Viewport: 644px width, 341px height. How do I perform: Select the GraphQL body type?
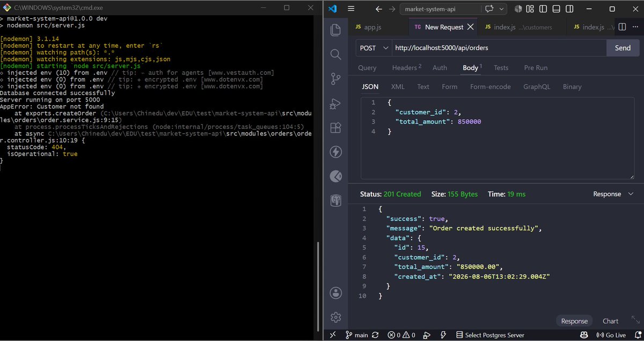[537, 86]
